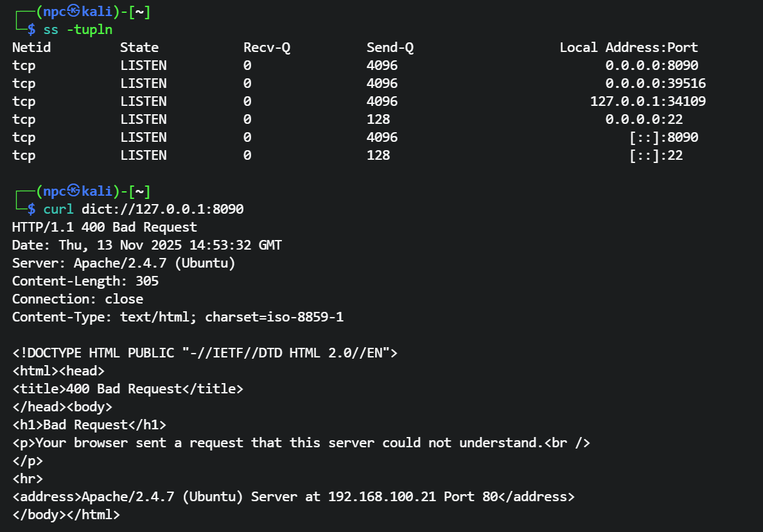This screenshot has height=532, width=763.
Task: Click the Kali skull icon in the first prompt
Action: pyautogui.click(x=73, y=12)
